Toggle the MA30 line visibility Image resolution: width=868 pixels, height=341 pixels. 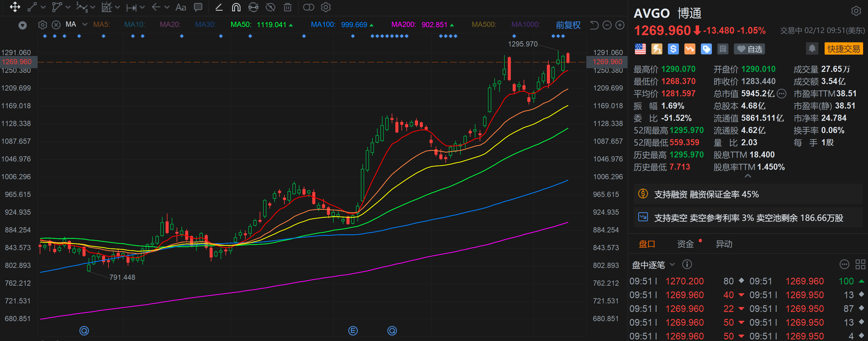click(206, 25)
